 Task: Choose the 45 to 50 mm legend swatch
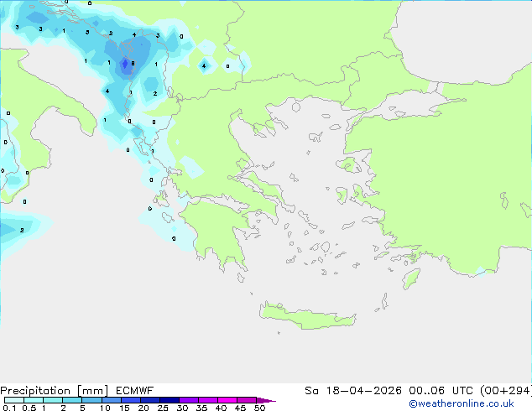[x=247, y=400]
